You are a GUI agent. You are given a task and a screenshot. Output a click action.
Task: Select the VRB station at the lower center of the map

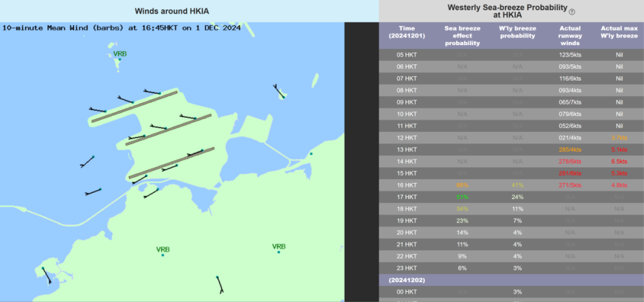coord(163,250)
